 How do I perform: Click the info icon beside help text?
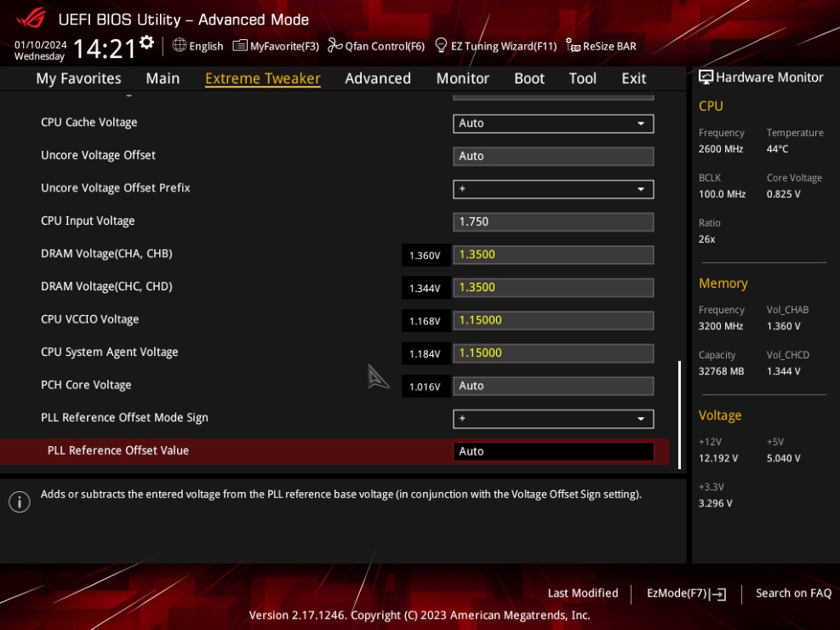(20, 502)
